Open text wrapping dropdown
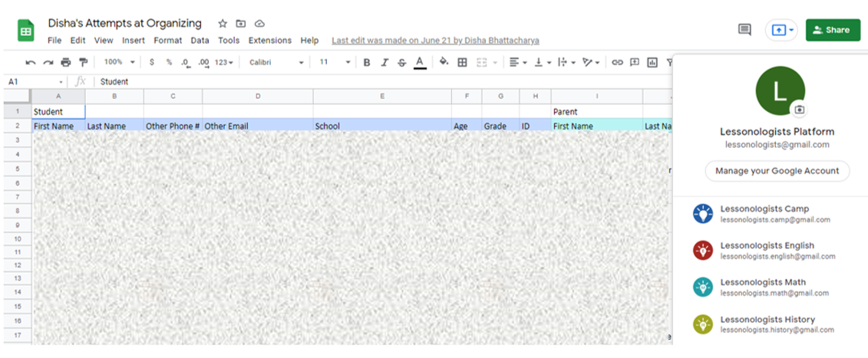Image resolution: width=868 pixels, height=358 pixels. click(566, 63)
